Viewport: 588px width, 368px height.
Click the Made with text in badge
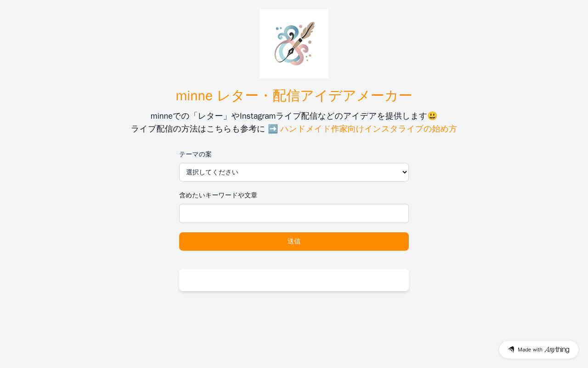(x=530, y=350)
